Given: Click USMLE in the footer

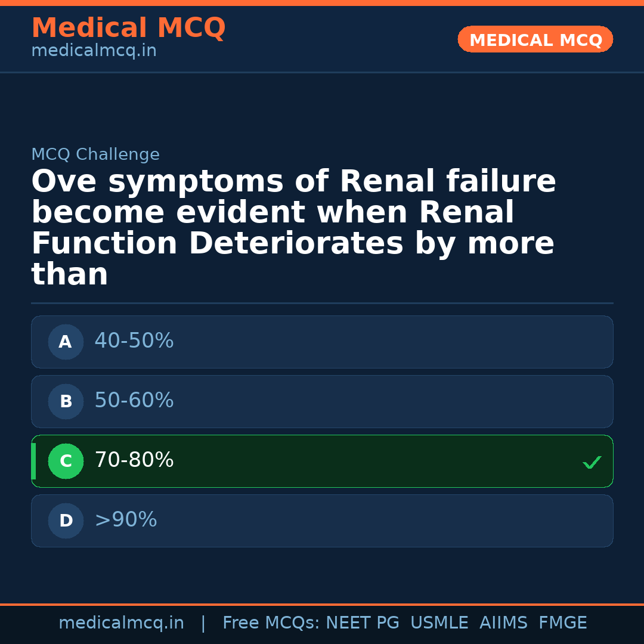Looking at the screenshot, I should [439, 623].
